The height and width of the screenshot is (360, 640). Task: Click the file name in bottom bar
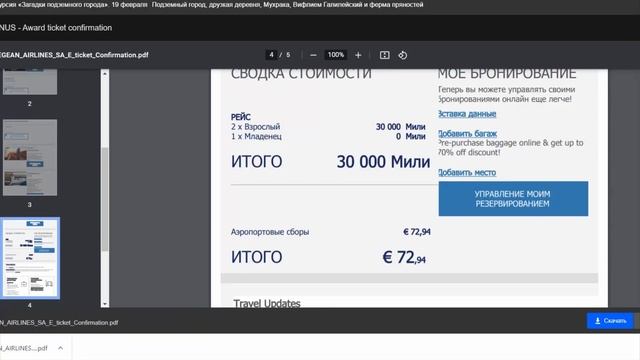(59, 322)
